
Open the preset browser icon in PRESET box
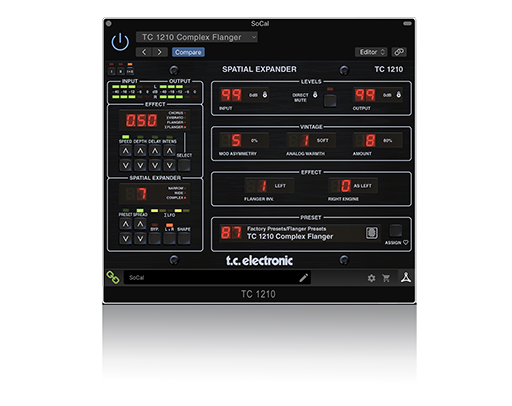[x=372, y=233]
